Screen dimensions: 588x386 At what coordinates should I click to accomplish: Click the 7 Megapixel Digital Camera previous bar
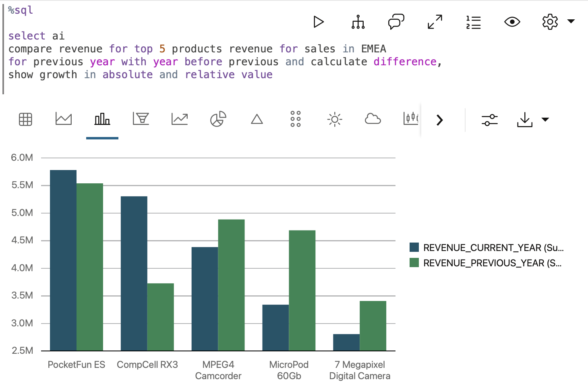point(373,326)
